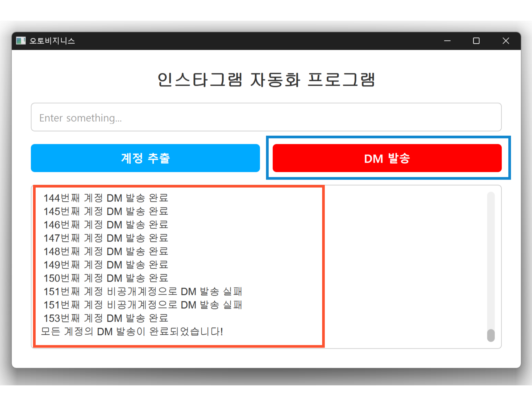Focus the 'Enter something...' input field

tap(266, 117)
